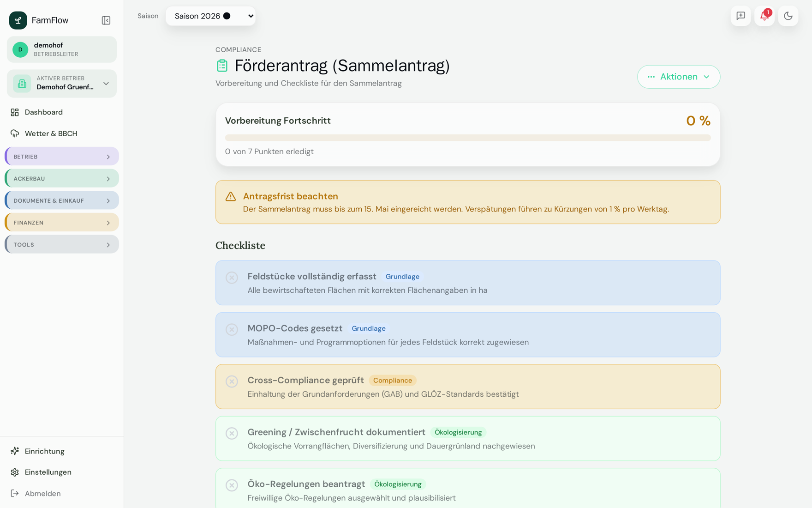This screenshot has height=508, width=812.
Task: Click the demohof Betriebsleiter profile card
Action: [62, 49]
